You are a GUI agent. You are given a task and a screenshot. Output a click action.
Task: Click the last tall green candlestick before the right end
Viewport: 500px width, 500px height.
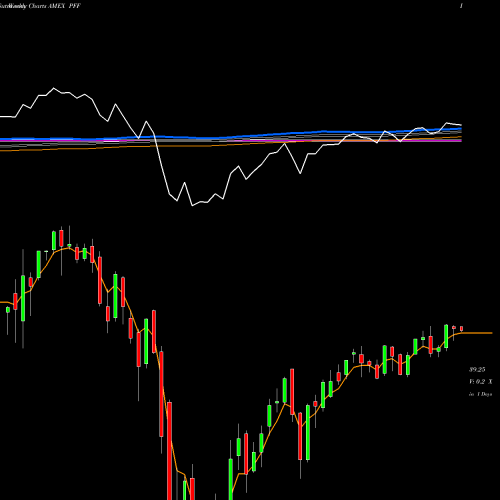click(x=446, y=336)
